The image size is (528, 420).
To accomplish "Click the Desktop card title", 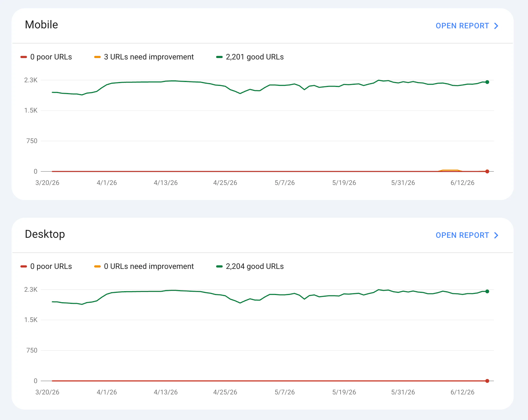I will click(x=45, y=234).
